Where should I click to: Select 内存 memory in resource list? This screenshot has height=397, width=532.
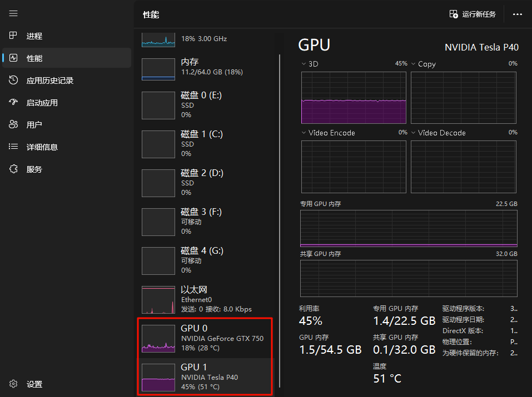coord(206,67)
